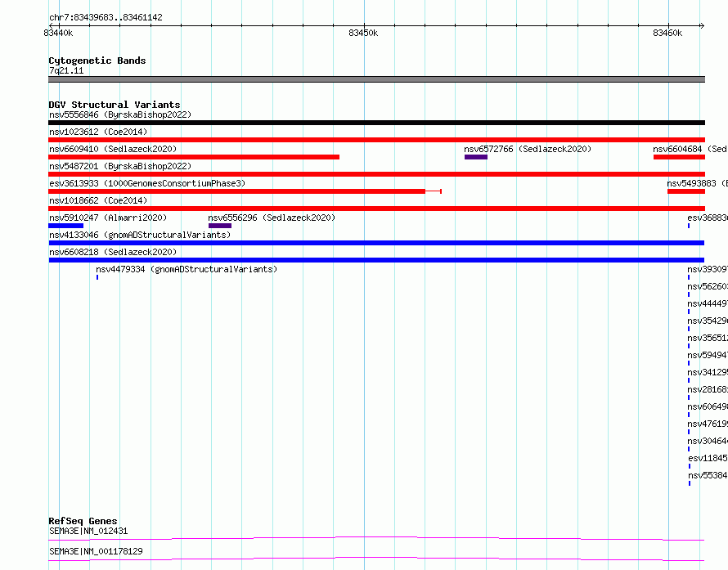Select the small blue nsv4479334 tick mark
Screen dimensions: 728x570
(x=97, y=277)
